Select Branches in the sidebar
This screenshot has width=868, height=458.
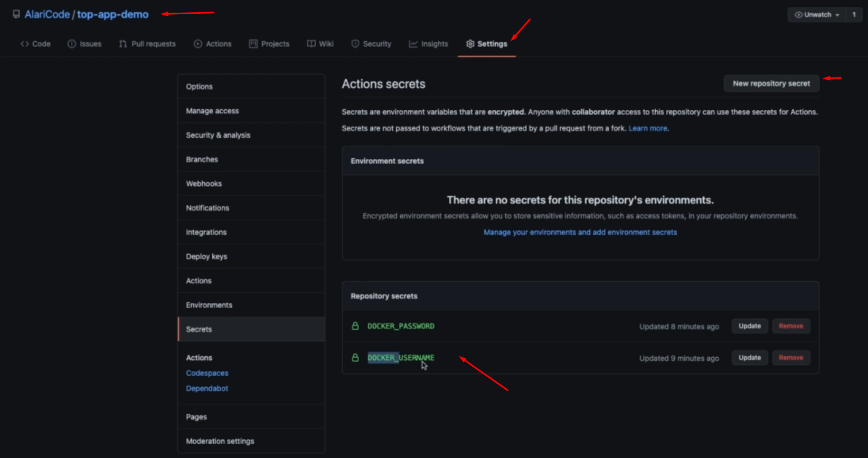[251, 159]
